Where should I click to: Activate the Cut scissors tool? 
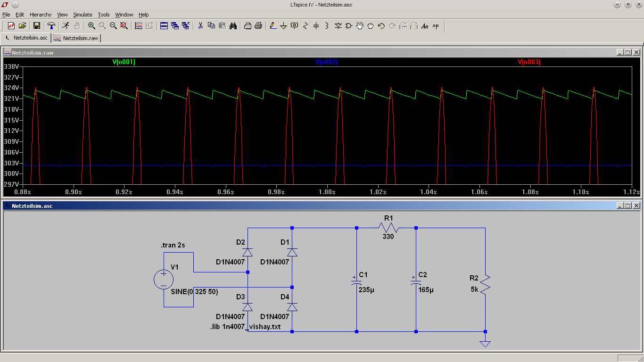pyautogui.click(x=200, y=26)
